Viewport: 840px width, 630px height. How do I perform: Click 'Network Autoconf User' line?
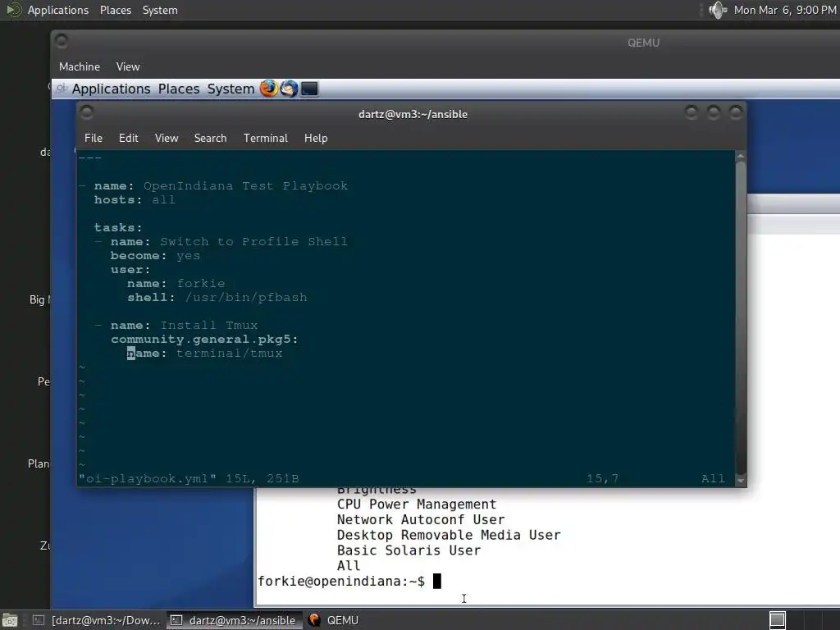click(x=421, y=519)
